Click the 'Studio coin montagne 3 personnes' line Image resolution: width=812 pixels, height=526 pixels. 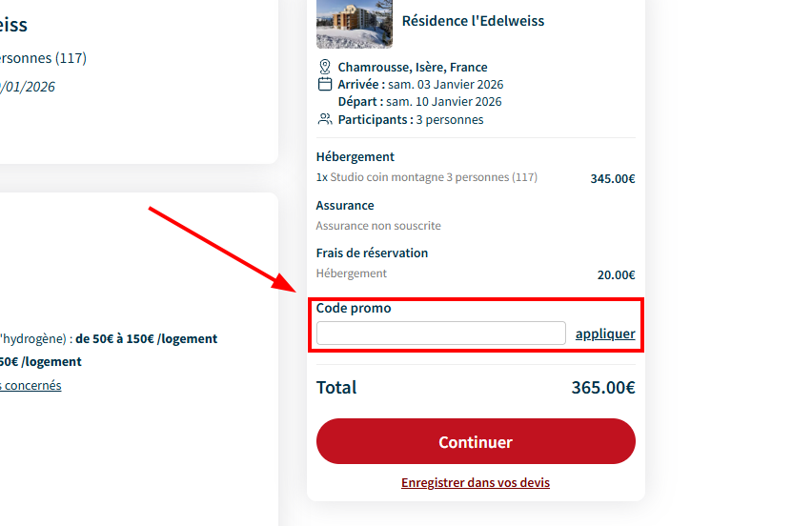[434, 177]
